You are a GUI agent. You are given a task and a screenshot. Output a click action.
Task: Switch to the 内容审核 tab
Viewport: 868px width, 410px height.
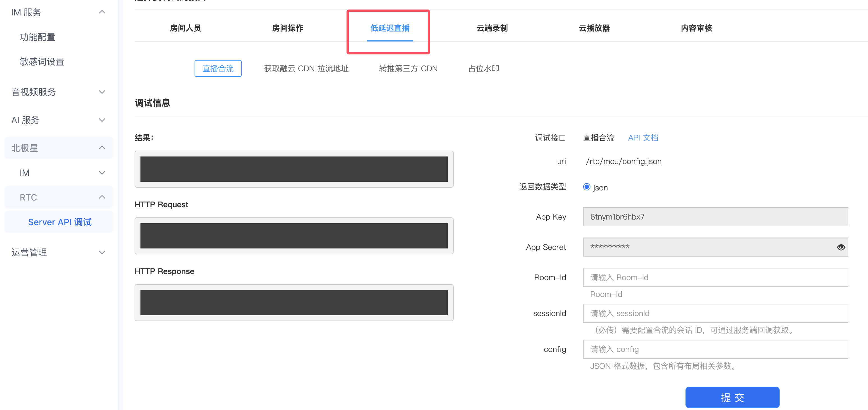[696, 28]
